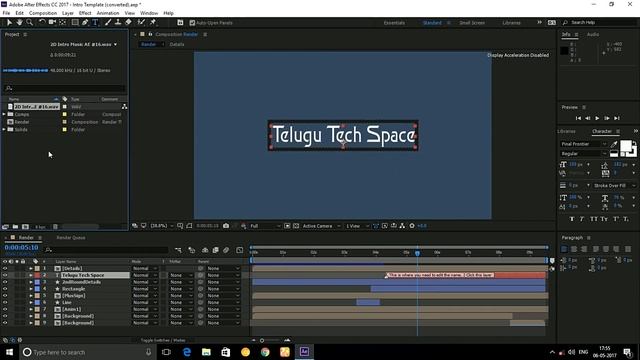
Task: Click the Superscript style icon
Action: click(616, 219)
